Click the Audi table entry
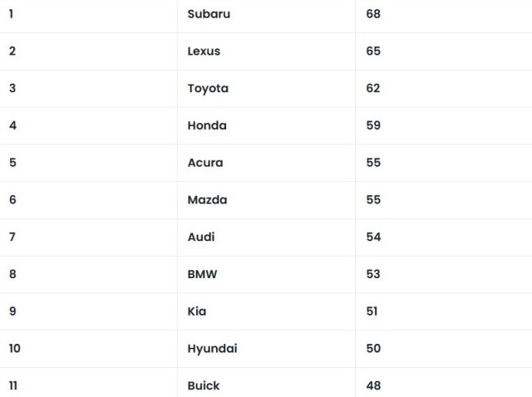The image size is (532, 397). (x=201, y=237)
